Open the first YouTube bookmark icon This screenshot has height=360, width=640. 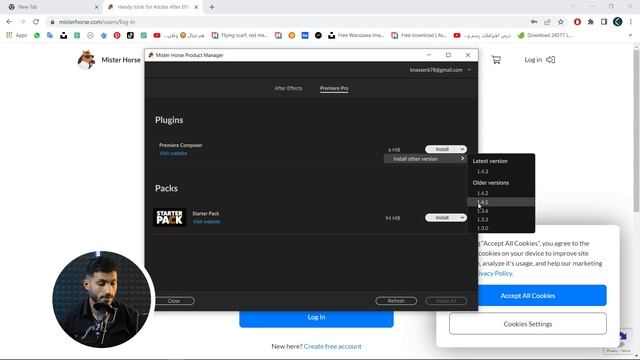point(157,36)
